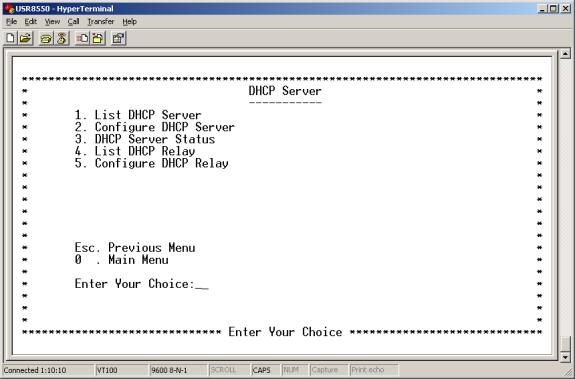Viewport: 575px width, 379px height.
Task: Open the Transfer menu
Action: [x=100, y=22]
